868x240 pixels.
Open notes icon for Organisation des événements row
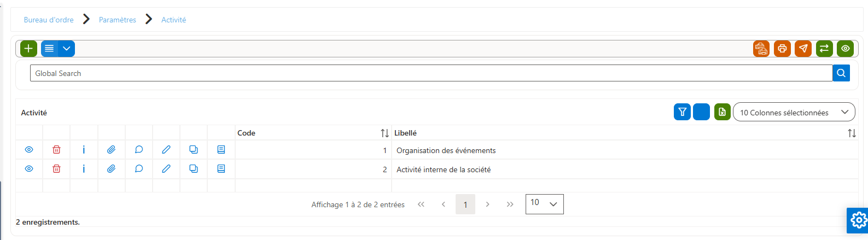coord(221,150)
